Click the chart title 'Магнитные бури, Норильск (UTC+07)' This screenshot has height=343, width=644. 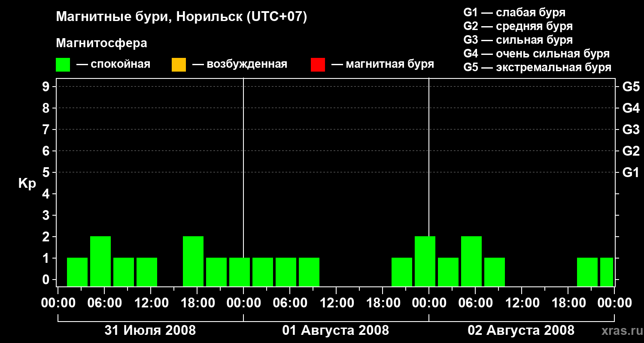(182, 17)
